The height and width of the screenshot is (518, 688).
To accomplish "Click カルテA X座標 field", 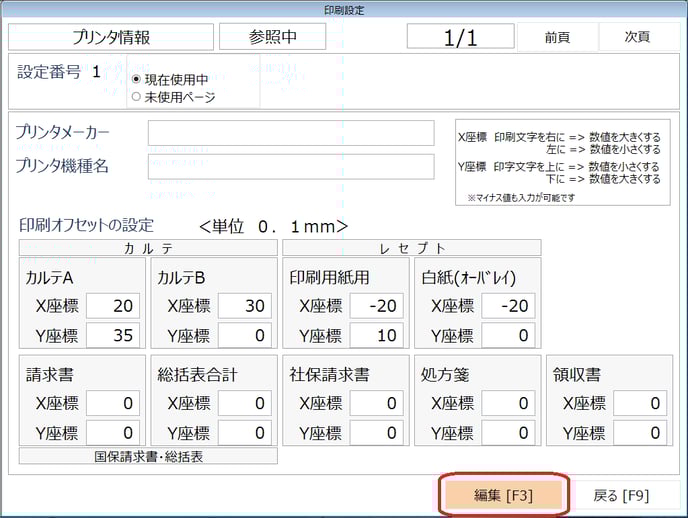I will (x=113, y=306).
